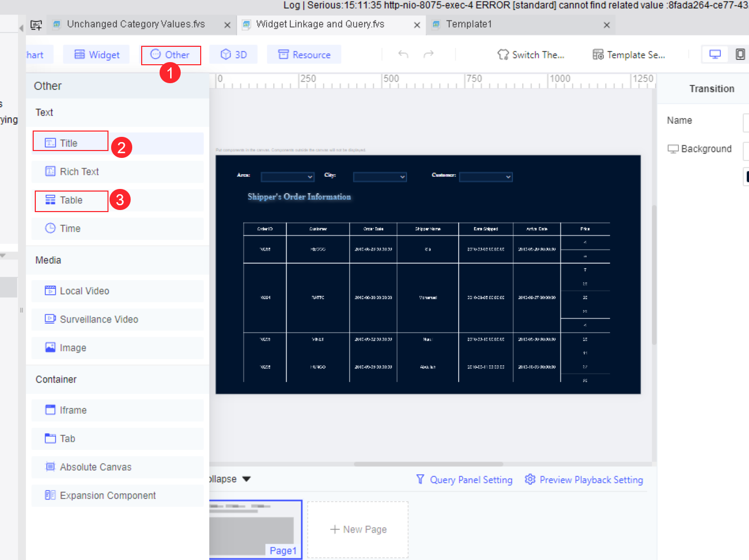Select the Page1 thumbnail

click(255, 529)
